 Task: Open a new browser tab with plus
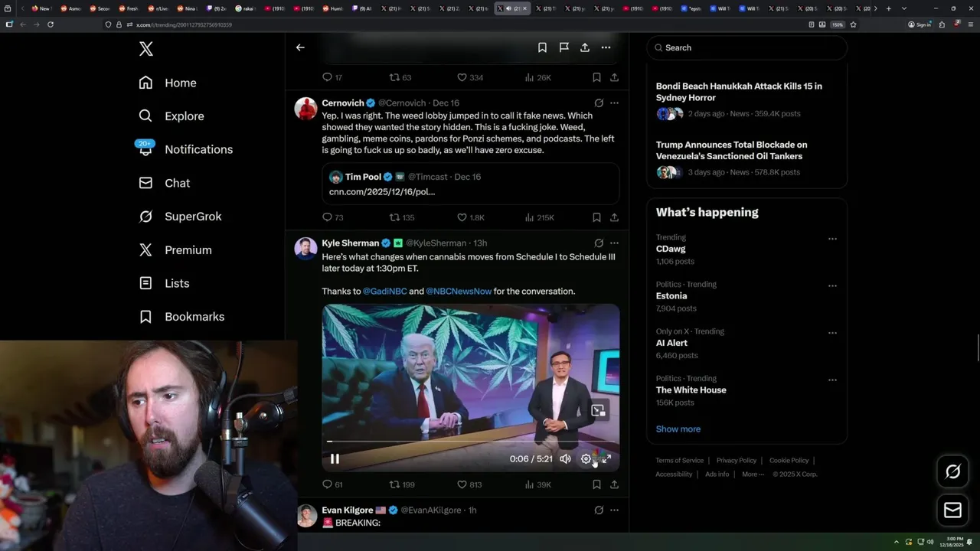(x=888, y=8)
